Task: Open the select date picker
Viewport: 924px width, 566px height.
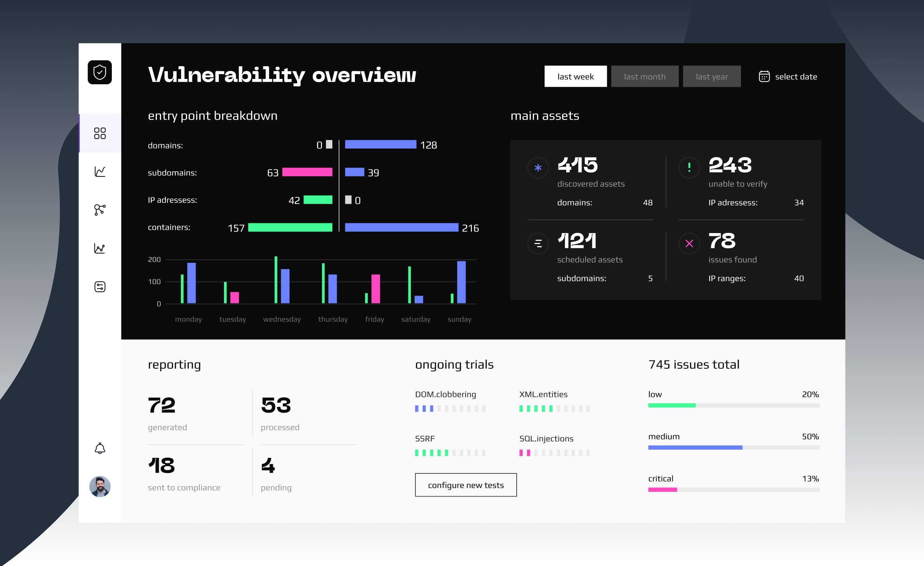Action: pyautogui.click(x=796, y=77)
